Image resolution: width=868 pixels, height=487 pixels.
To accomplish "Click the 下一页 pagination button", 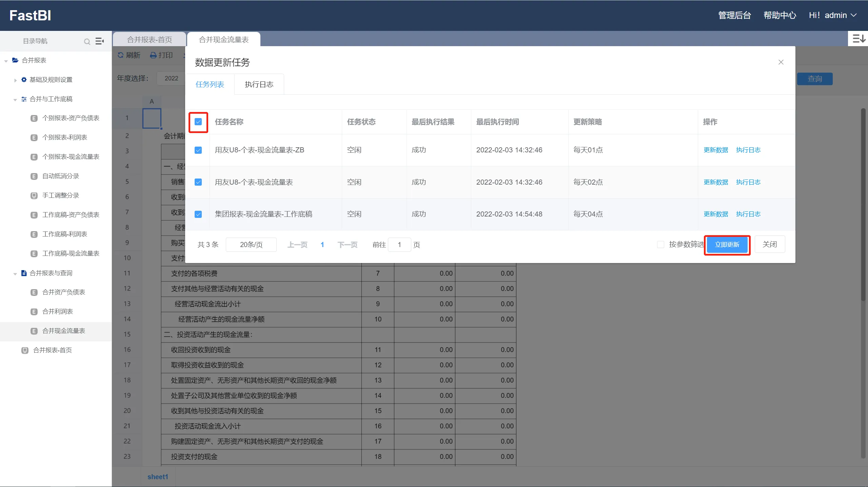I will pos(348,245).
